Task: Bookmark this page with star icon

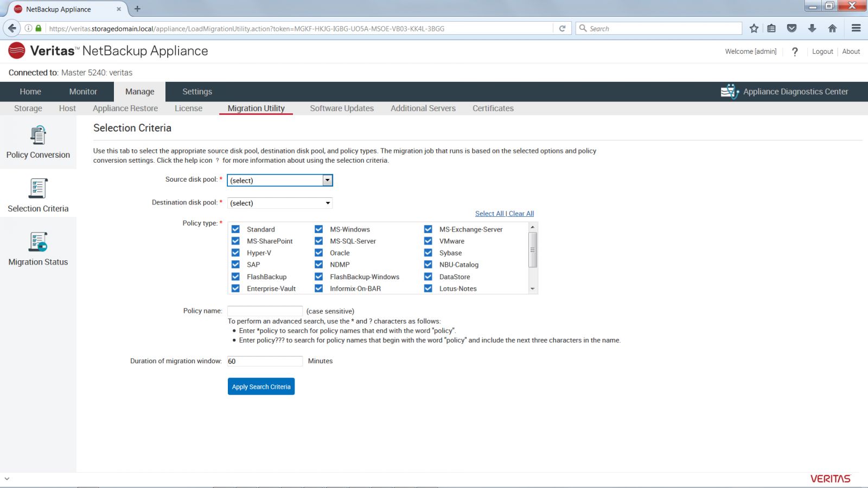Action: tap(754, 28)
